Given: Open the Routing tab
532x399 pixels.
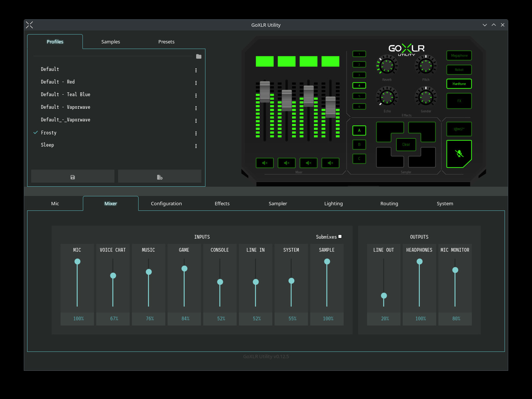Looking at the screenshot, I should [389, 203].
